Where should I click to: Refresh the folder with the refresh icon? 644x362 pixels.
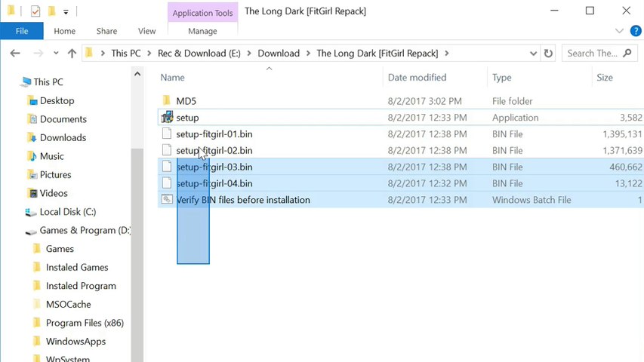click(x=548, y=54)
